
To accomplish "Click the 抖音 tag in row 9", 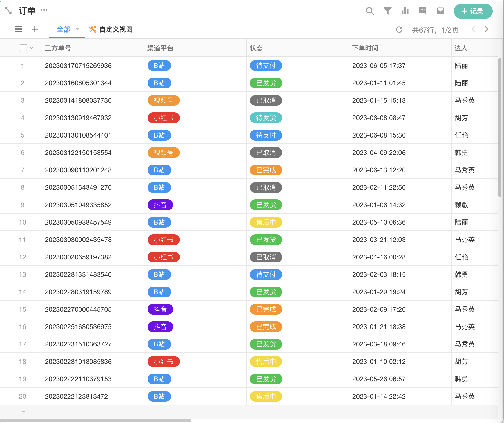I will (160, 205).
